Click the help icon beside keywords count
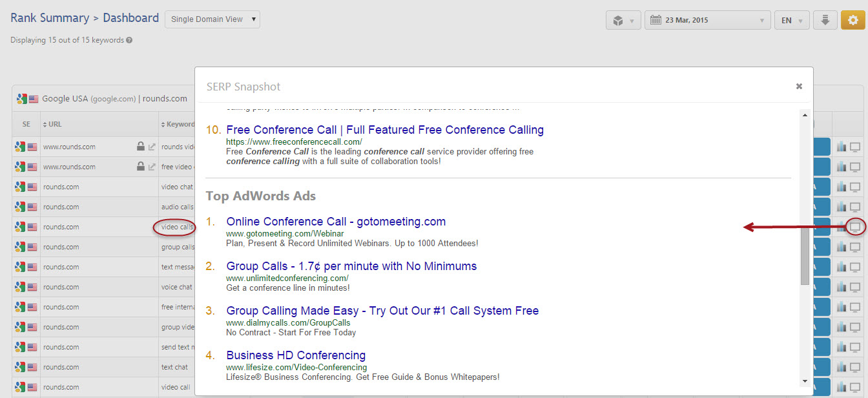This screenshot has width=868, height=398. [129, 40]
